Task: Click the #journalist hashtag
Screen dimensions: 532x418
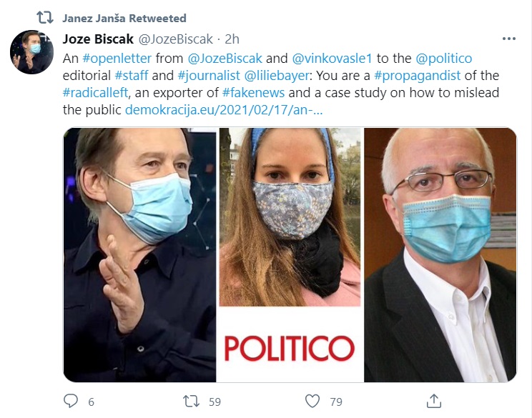Action: click(209, 76)
